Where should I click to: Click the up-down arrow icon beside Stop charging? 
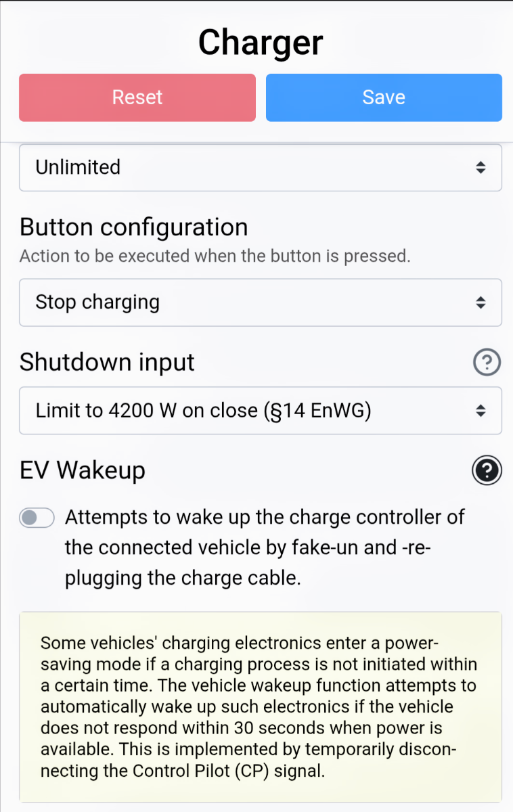[x=480, y=302]
